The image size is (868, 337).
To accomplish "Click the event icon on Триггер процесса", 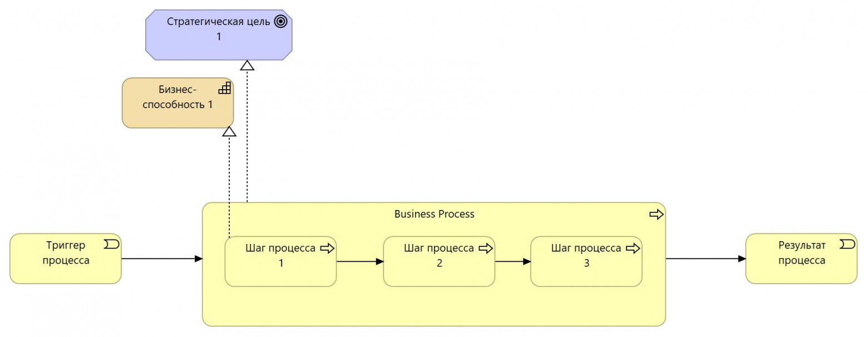I will (112, 245).
